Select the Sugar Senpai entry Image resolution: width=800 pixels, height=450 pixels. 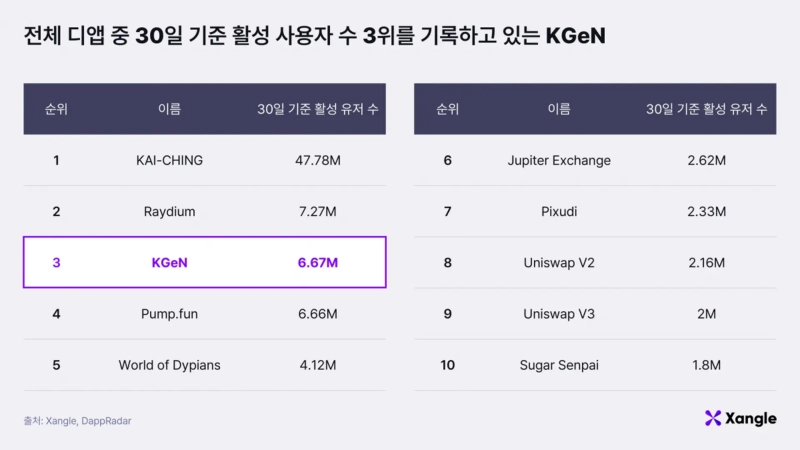559,365
